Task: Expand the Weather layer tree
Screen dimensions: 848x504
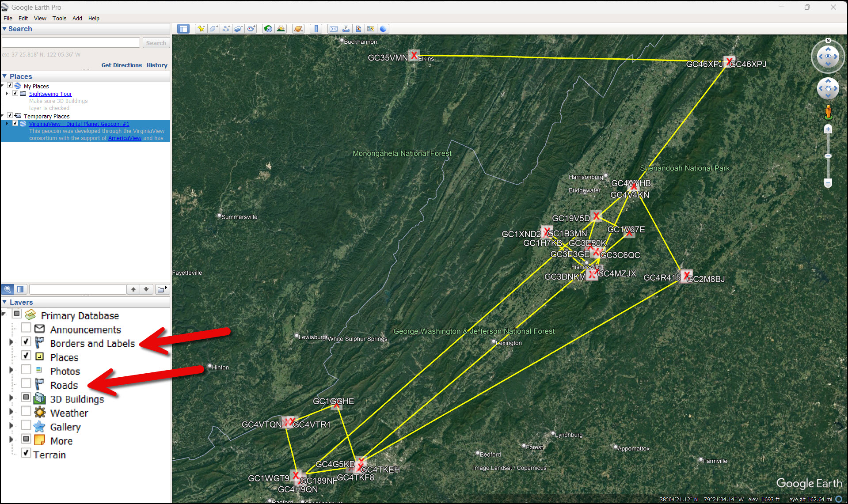Action: click(x=11, y=412)
